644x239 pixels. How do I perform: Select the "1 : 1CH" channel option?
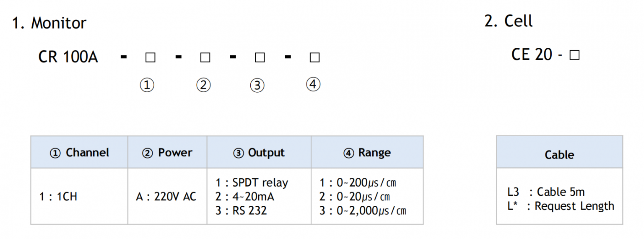point(58,197)
